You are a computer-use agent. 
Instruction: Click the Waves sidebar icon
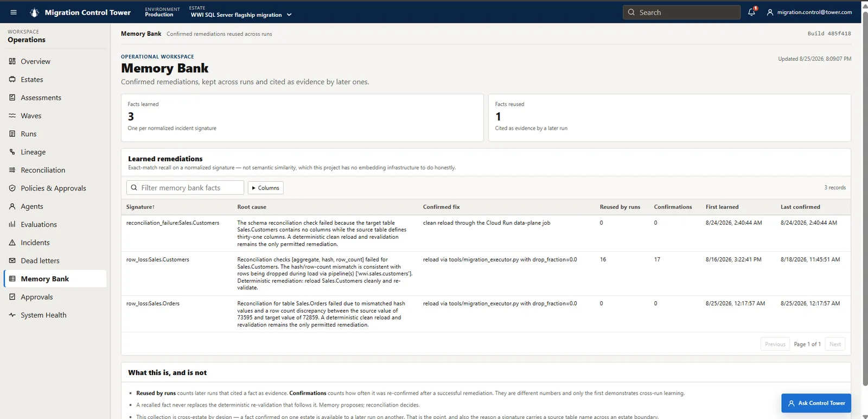point(12,116)
